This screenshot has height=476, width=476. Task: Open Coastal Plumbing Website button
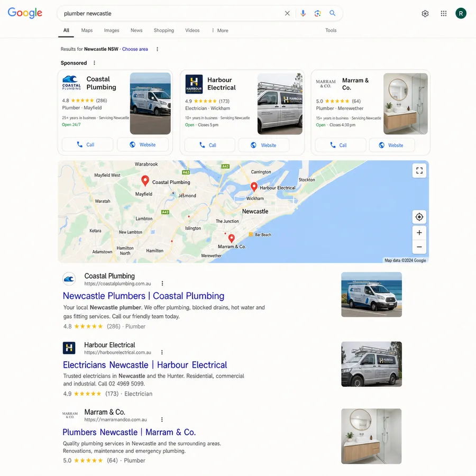point(143,144)
